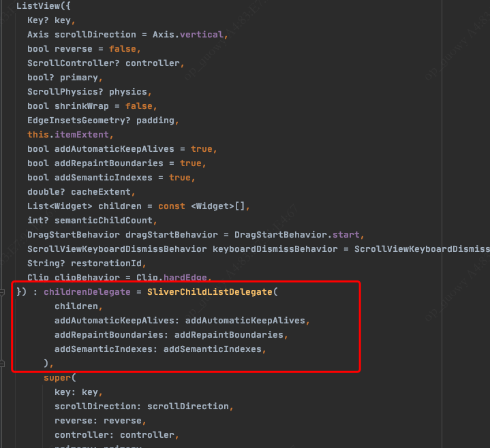
Task: Select 'scrollDirection' in the Axis declaration line
Action: coord(95,34)
